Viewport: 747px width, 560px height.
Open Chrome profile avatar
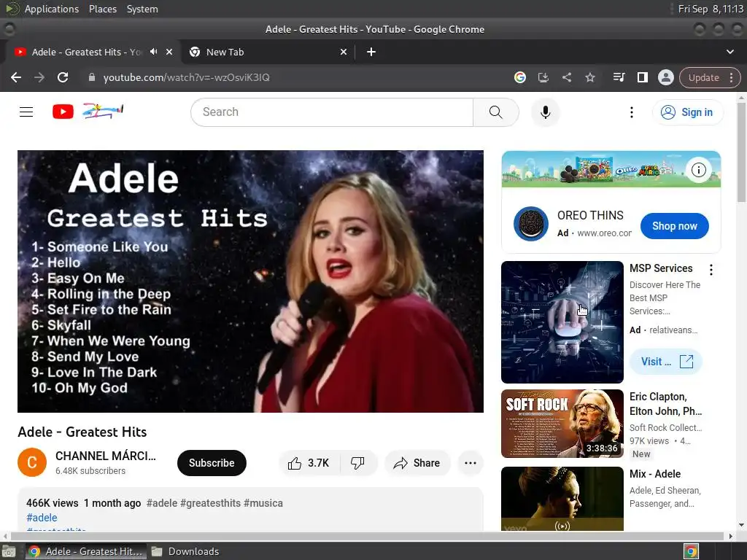[x=665, y=77]
